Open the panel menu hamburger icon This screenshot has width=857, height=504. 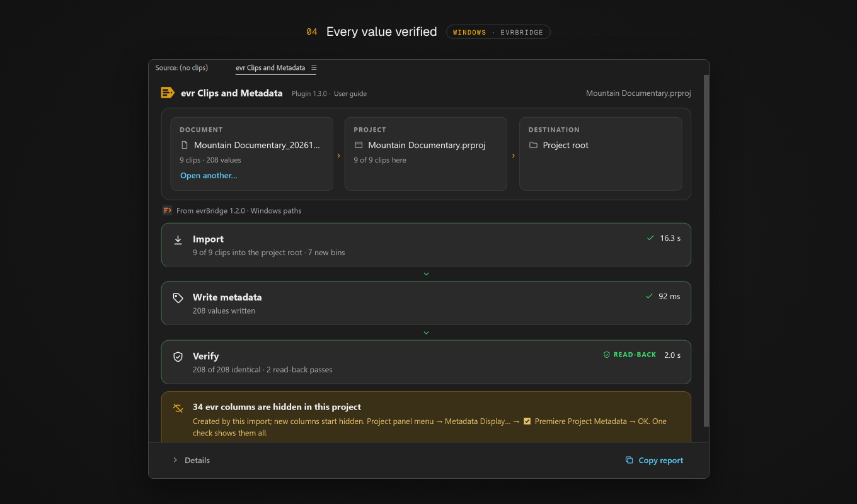(x=314, y=68)
